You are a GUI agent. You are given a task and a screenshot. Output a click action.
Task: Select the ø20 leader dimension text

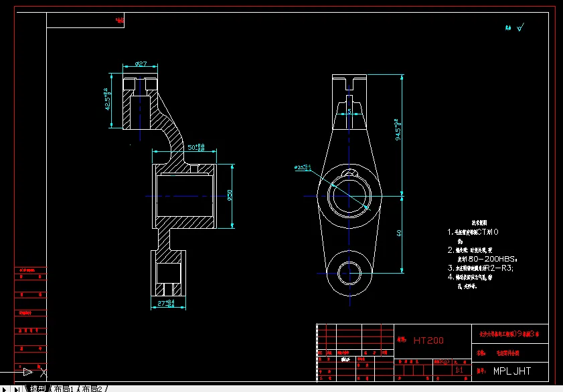pos(303,167)
